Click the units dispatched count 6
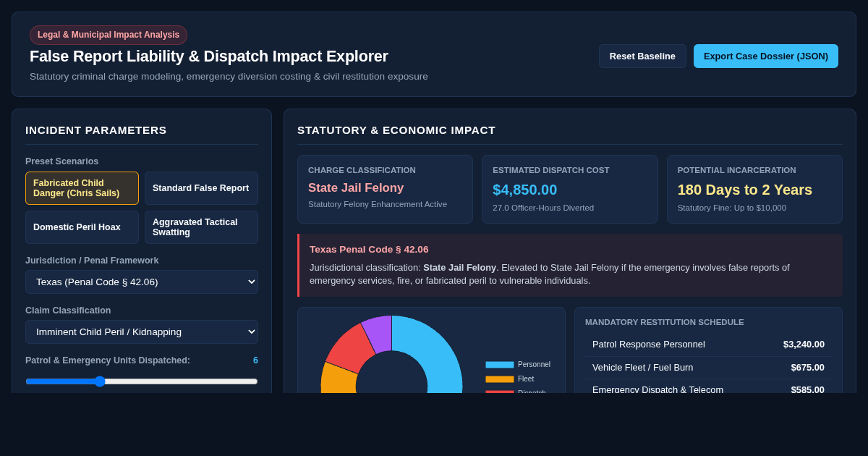The width and height of the screenshot is (868, 456). pos(255,360)
